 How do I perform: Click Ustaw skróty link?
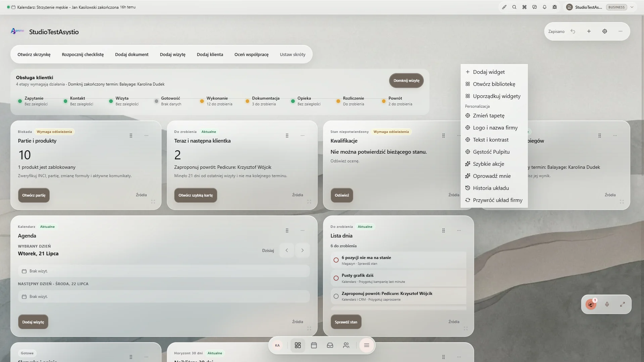[292, 54]
